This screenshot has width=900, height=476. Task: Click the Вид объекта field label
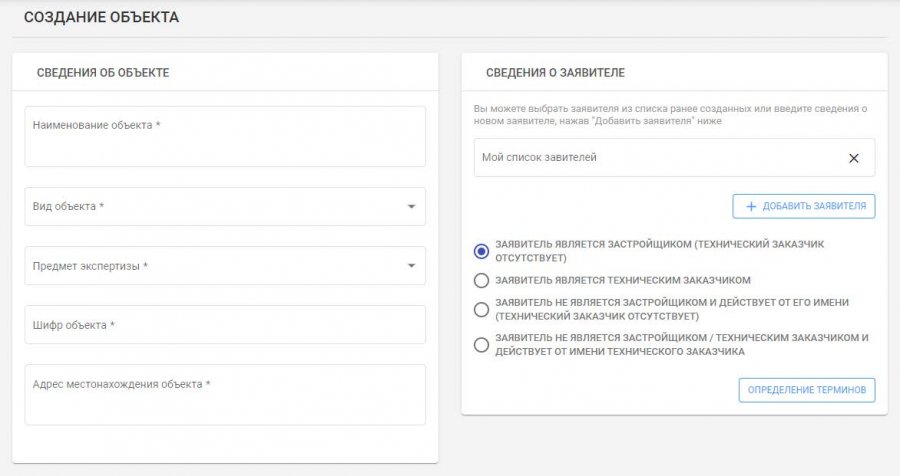[69, 207]
